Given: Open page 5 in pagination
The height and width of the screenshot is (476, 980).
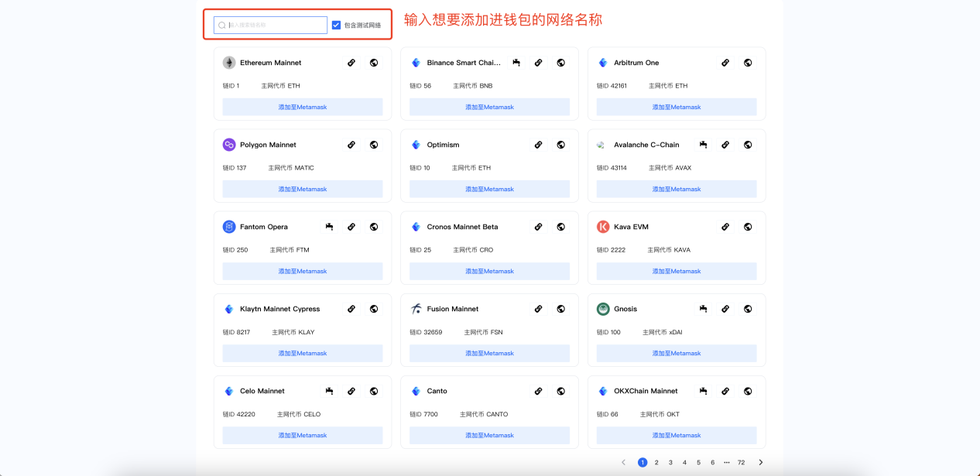Looking at the screenshot, I should [698, 462].
